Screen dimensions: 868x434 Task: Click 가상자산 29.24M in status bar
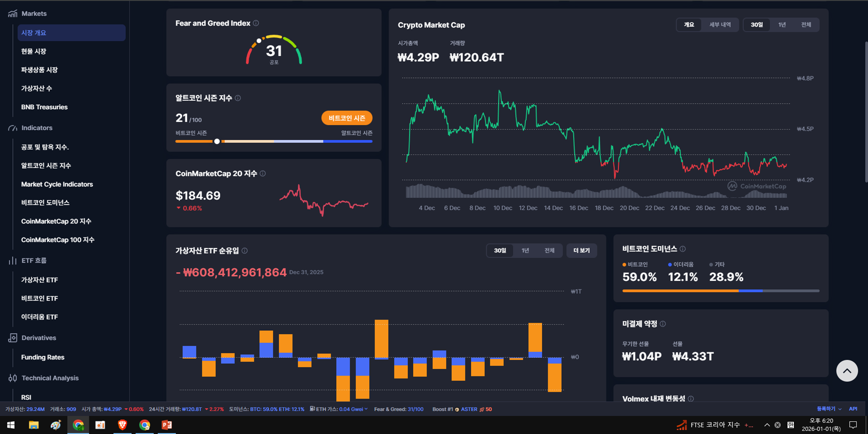point(25,409)
